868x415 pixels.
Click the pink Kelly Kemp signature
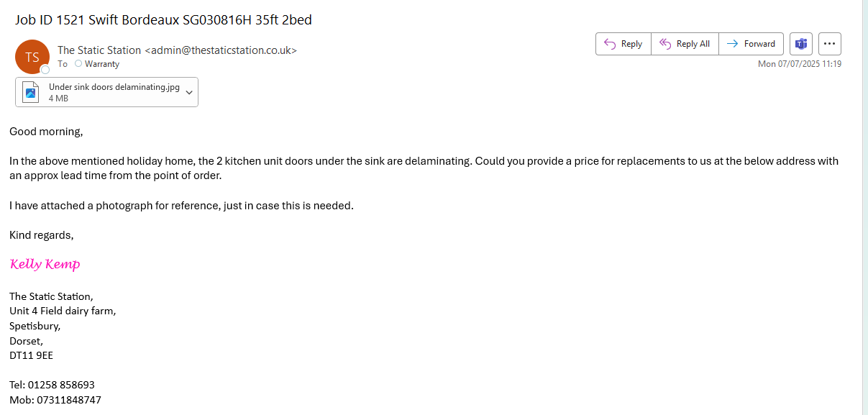pyautogui.click(x=45, y=265)
